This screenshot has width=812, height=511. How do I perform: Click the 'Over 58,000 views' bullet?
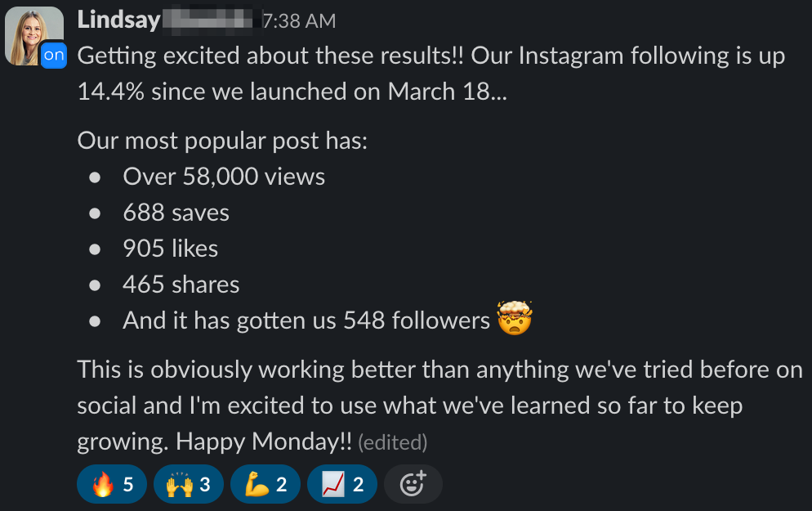(x=224, y=177)
